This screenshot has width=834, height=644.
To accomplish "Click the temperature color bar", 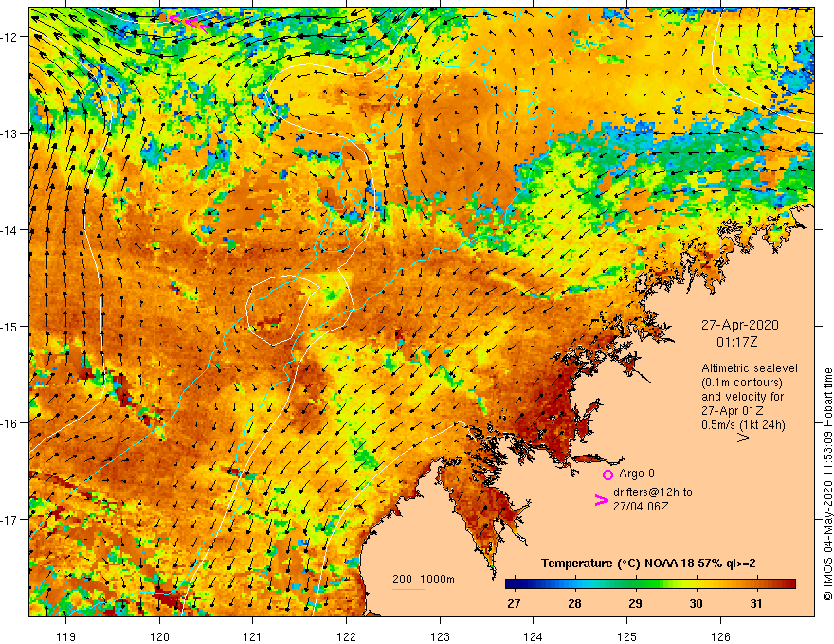I will click(x=650, y=584).
